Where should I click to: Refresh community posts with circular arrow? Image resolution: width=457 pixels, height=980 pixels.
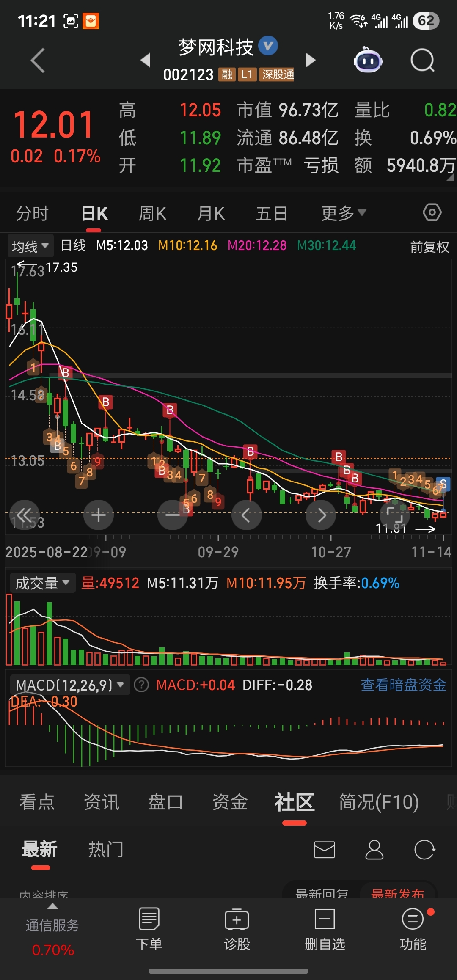pos(424,849)
